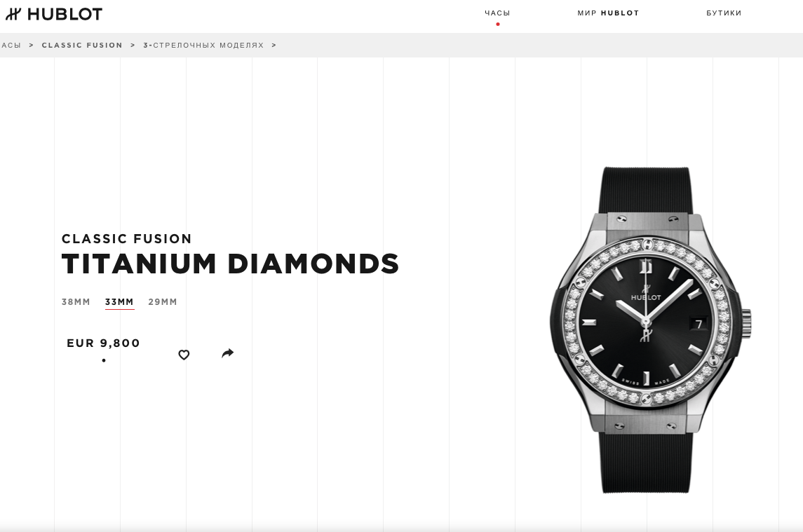Open the ЧАСЫ menu
The width and height of the screenshot is (803, 532).
[497, 13]
